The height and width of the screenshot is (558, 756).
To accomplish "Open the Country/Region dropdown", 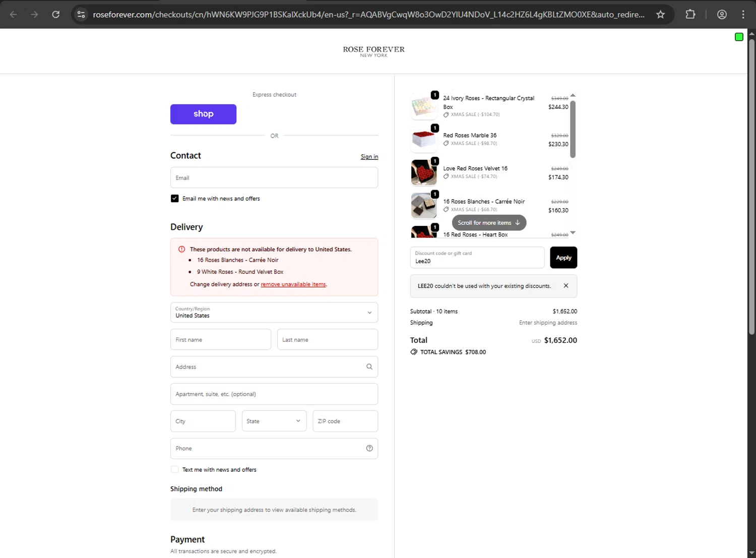I will 274,313.
